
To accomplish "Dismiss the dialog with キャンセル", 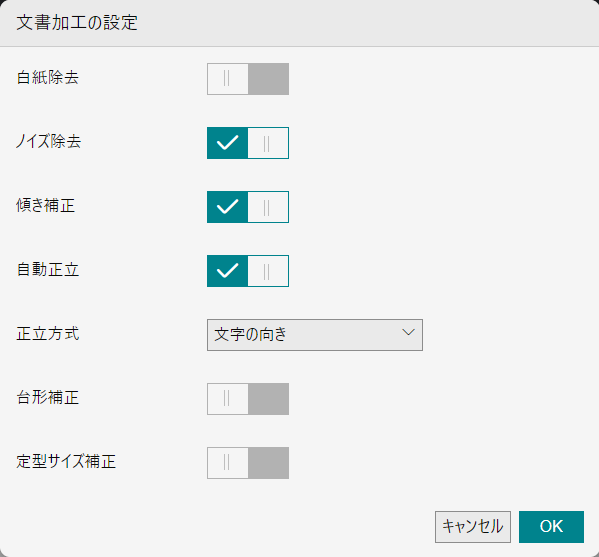I will pyautogui.click(x=473, y=527).
